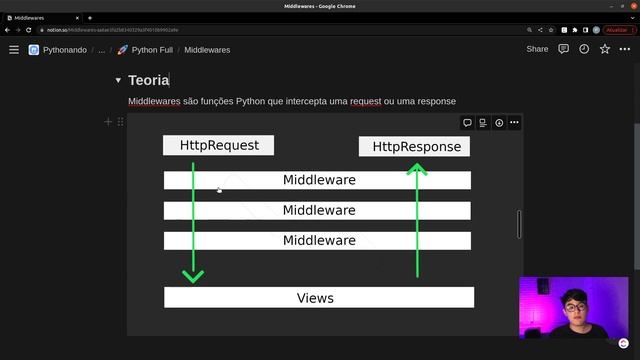Open the Chrome profile avatar

[596, 30]
